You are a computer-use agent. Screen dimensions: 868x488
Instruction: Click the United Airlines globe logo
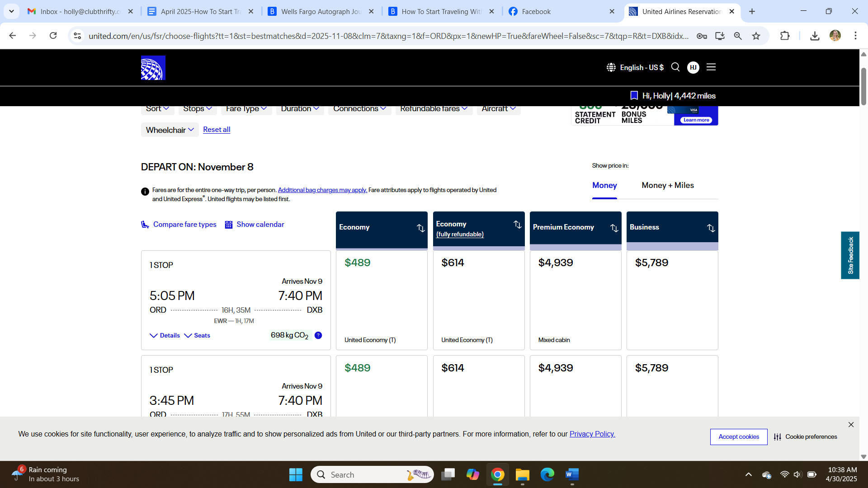point(153,68)
